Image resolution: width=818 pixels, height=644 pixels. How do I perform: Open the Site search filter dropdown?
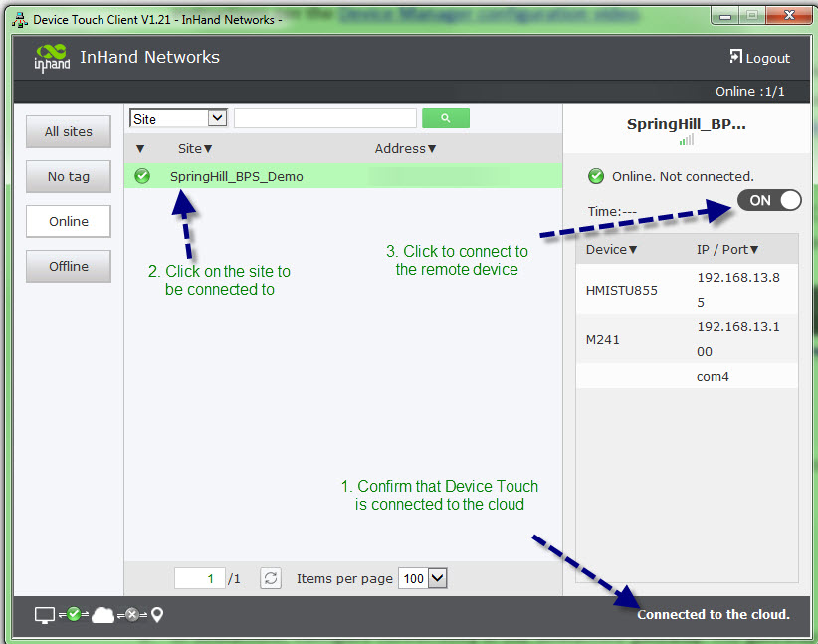178,119
